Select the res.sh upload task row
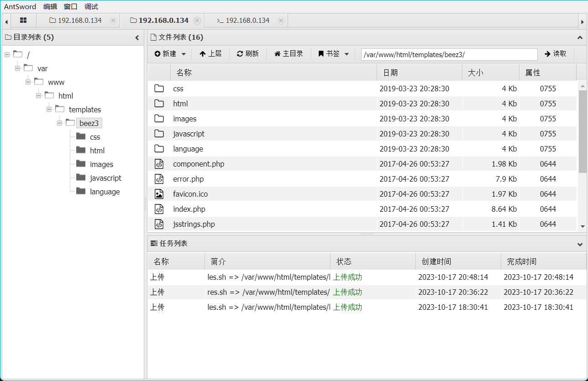Viewport: 588px width, 381px height. (x=367, y=292)
